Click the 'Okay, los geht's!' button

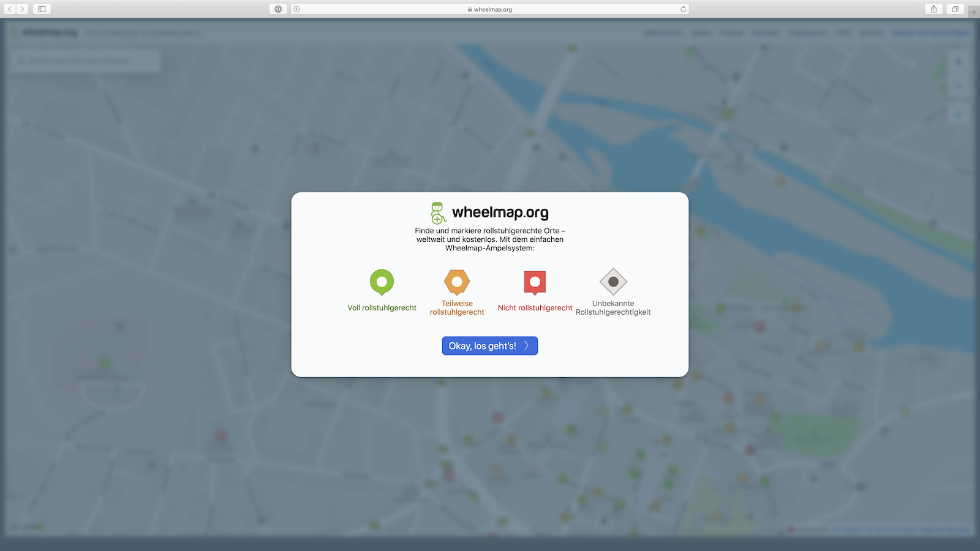[x=490, y=346]
